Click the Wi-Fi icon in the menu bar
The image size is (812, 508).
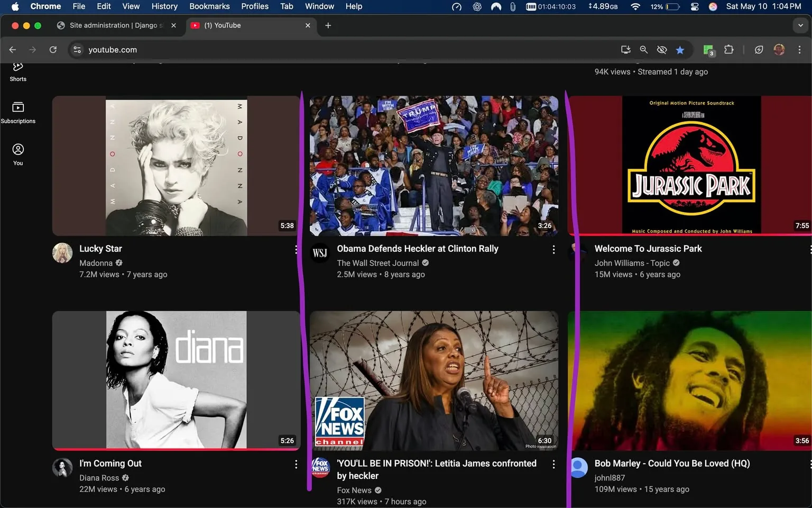[x=635, y=7]
